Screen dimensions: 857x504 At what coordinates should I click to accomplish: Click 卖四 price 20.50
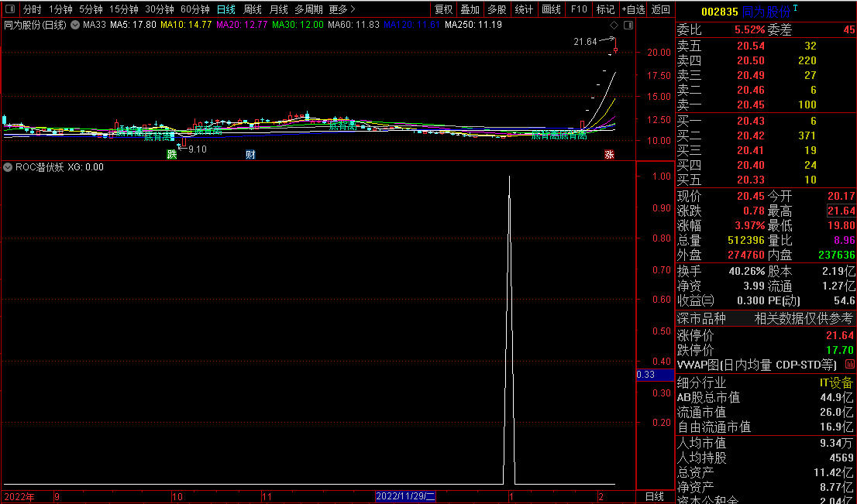(x=750, y=60)
